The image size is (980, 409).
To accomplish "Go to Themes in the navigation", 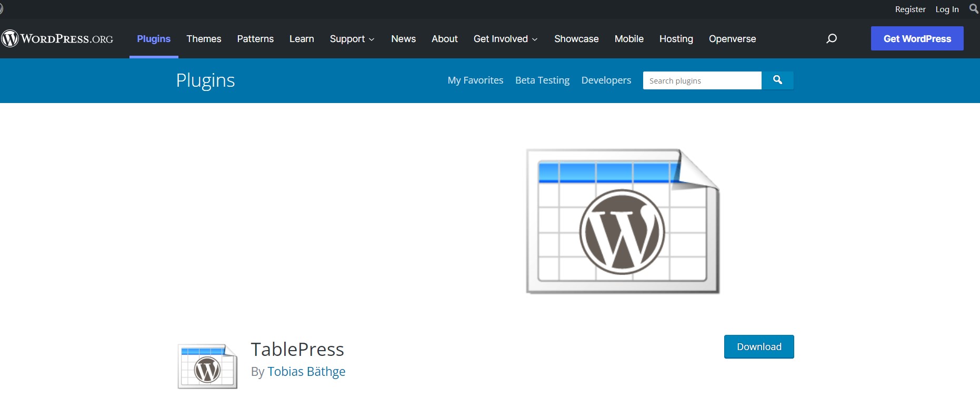I will 204,39.
